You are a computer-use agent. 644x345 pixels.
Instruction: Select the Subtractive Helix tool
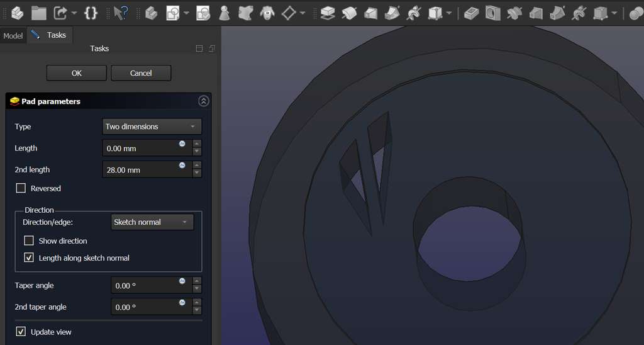[579, 13]
